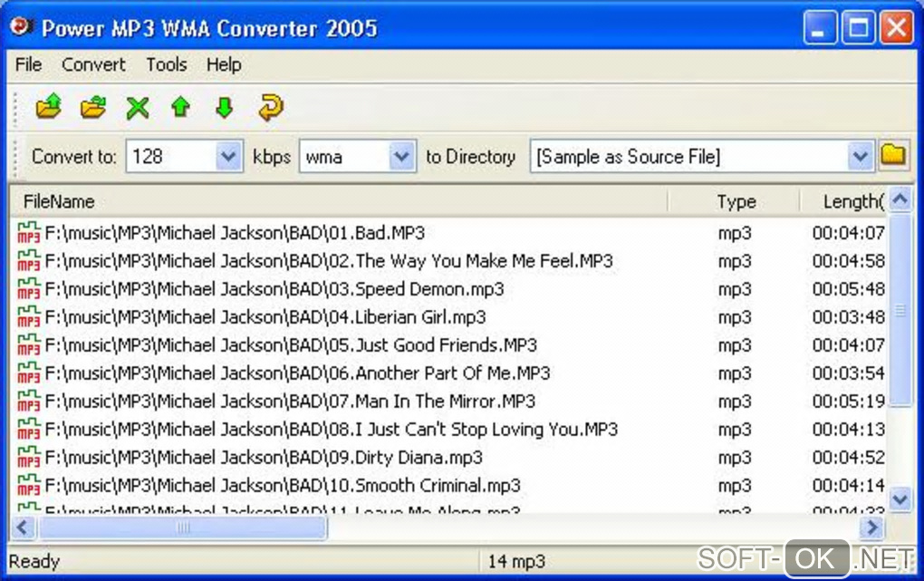Sort by the FileName column header

pos(339,202)
